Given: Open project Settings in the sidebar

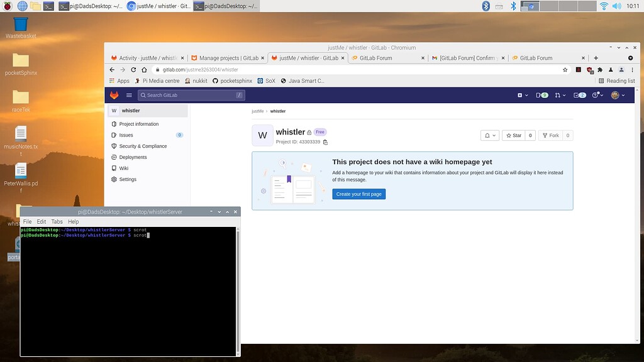Looking at the screenshot, I should (x=127, y=179).
